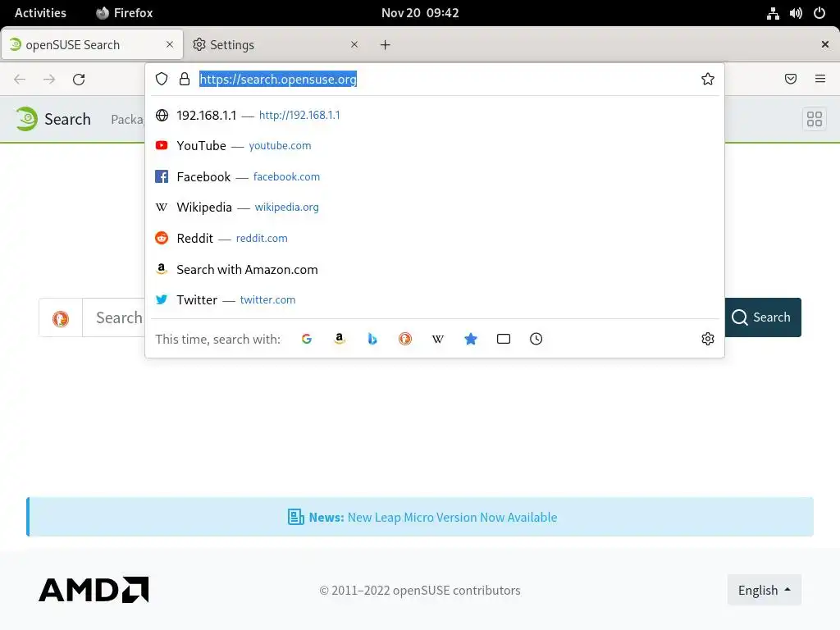Reload the current page
Screen dimensions: 840x630
click(x=79, y=80)
